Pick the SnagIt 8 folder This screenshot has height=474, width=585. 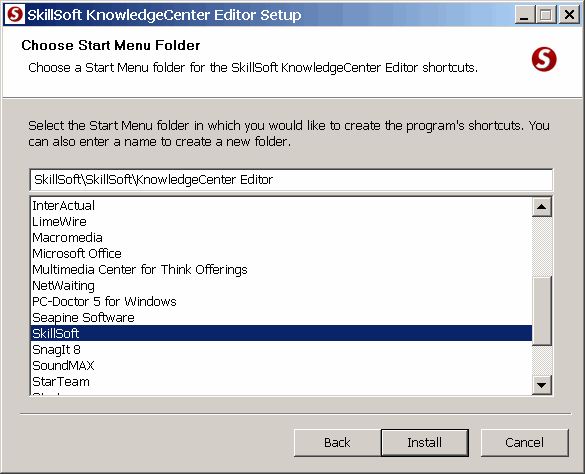tap(281, 350)
